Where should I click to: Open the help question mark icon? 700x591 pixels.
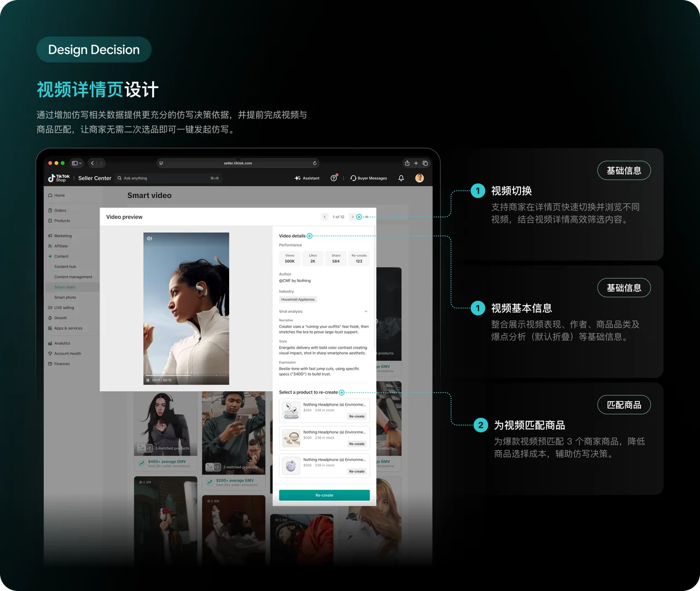pos(334,178)
